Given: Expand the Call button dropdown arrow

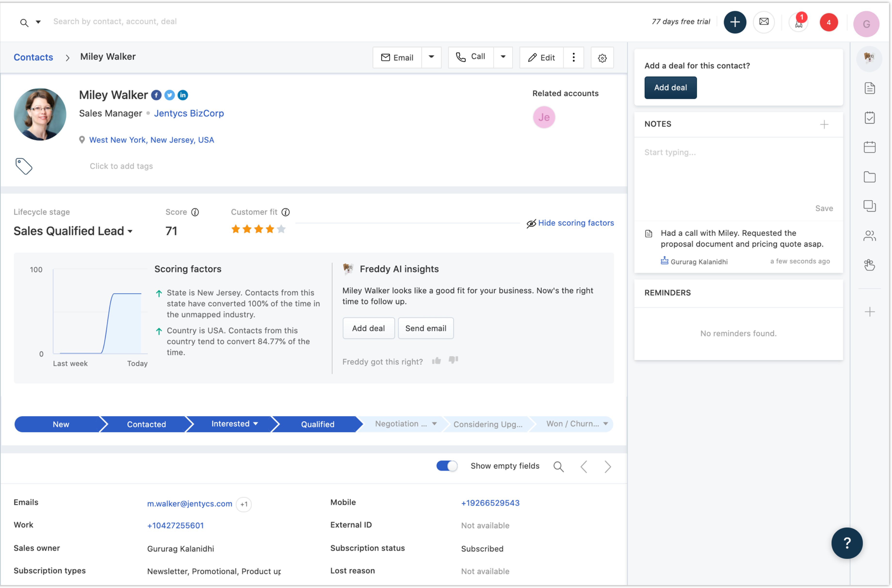Looking at the screenshot, I should pos(503,57).
